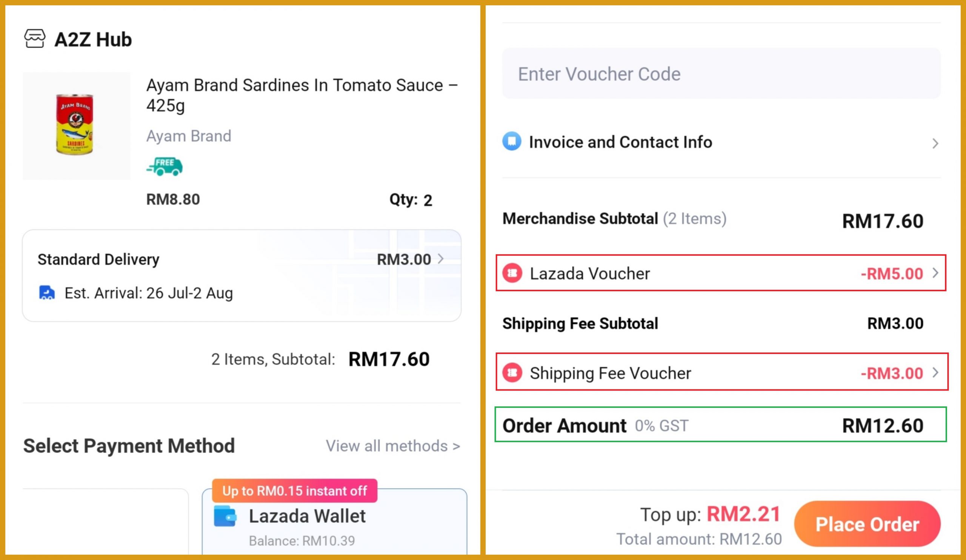This screenshot has height=560, width=966.
Task: Expand Invoice and Contact Info chevron
Action: point(935,143)
